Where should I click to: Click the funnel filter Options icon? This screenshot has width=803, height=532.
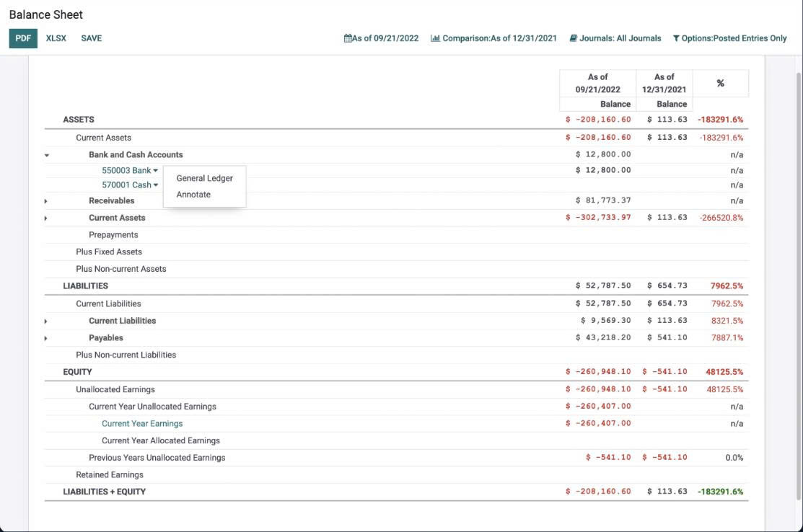coord(676,38)
